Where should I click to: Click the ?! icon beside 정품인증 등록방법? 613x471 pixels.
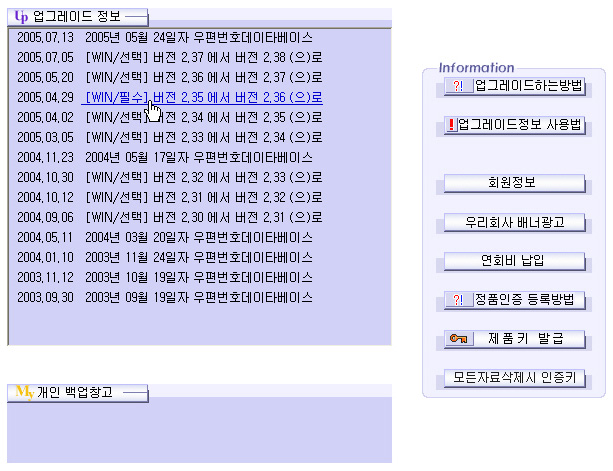(x=458, y=300)
